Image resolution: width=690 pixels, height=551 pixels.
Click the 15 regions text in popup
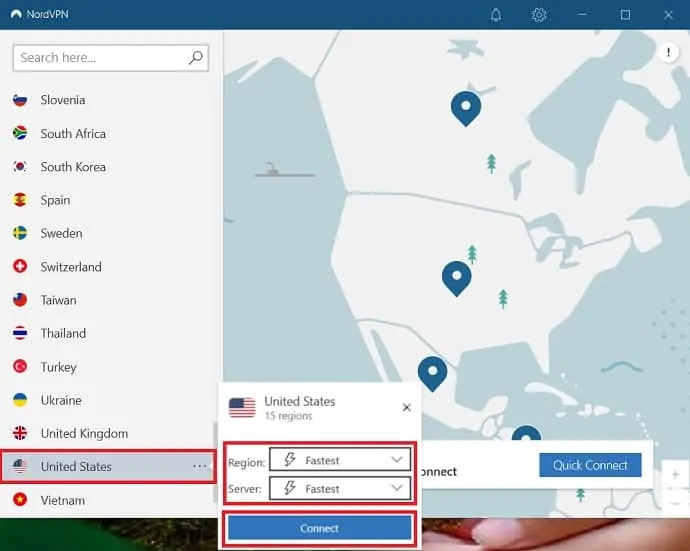[288, 416]
